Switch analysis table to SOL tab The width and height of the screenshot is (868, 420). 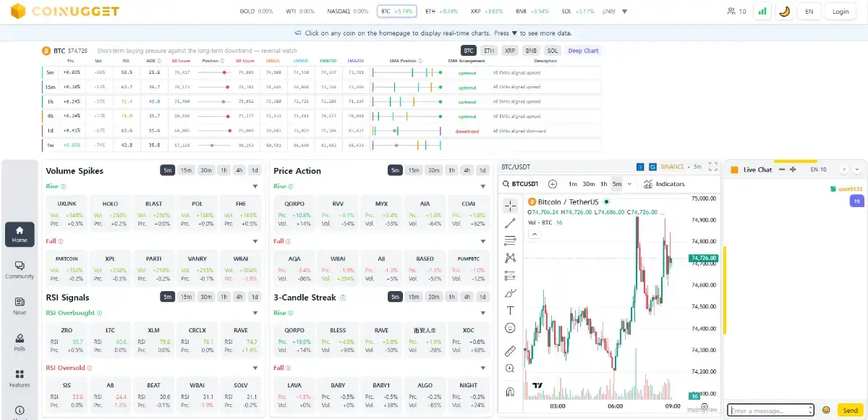pyautogui.click(x=553, y=51)
